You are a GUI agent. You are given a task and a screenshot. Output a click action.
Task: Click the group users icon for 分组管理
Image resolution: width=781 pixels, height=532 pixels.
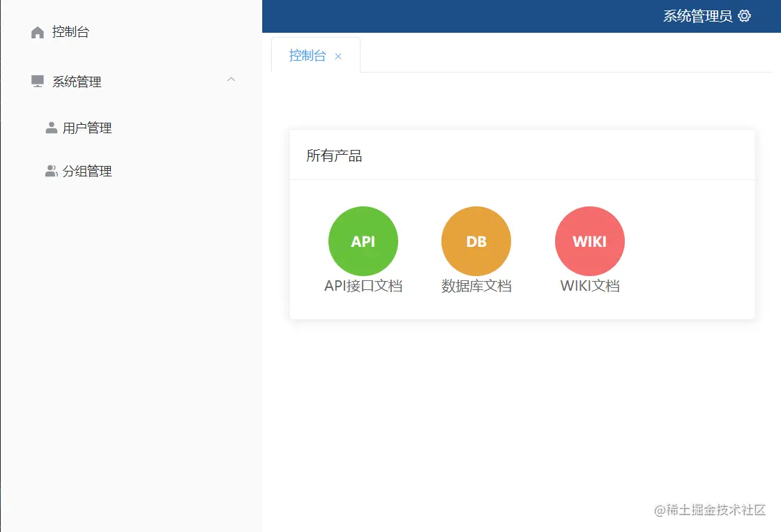coord(52,171)
